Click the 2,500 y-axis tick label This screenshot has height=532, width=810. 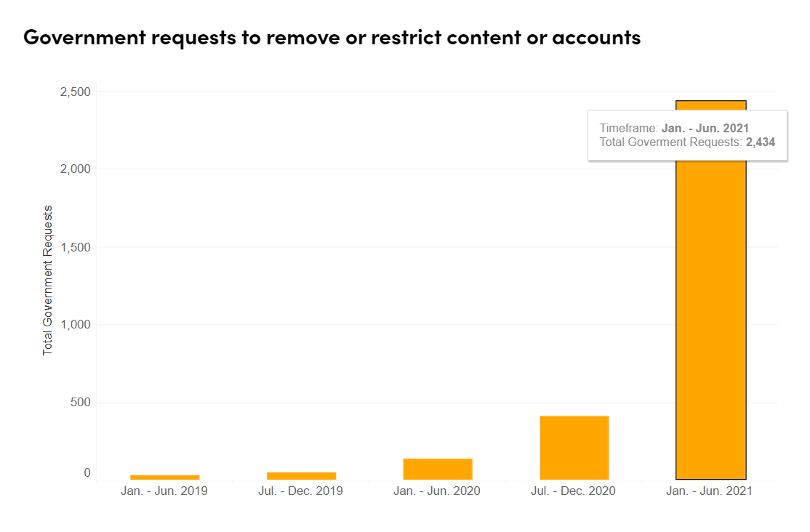76,92
